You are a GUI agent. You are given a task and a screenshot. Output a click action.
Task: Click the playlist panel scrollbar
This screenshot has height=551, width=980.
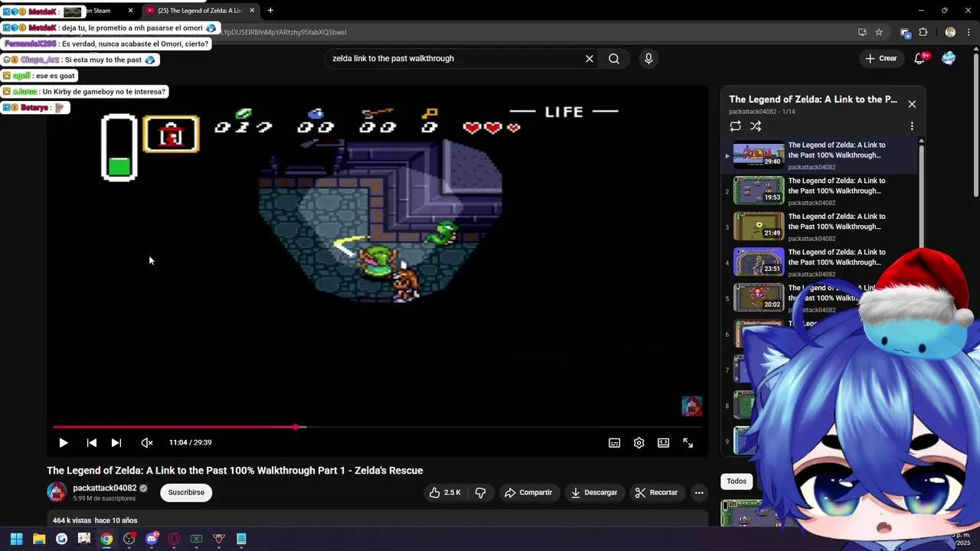pos(921,199)
